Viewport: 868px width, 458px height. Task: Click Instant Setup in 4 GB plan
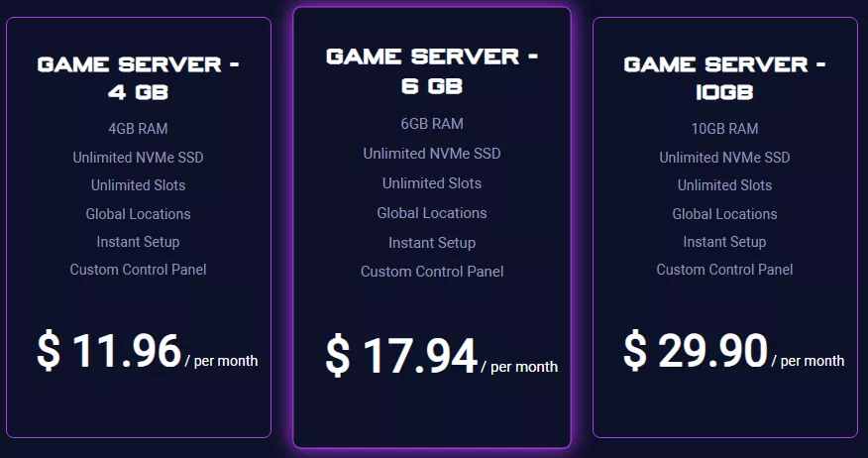pyautogui.click(x=138, y=242)
